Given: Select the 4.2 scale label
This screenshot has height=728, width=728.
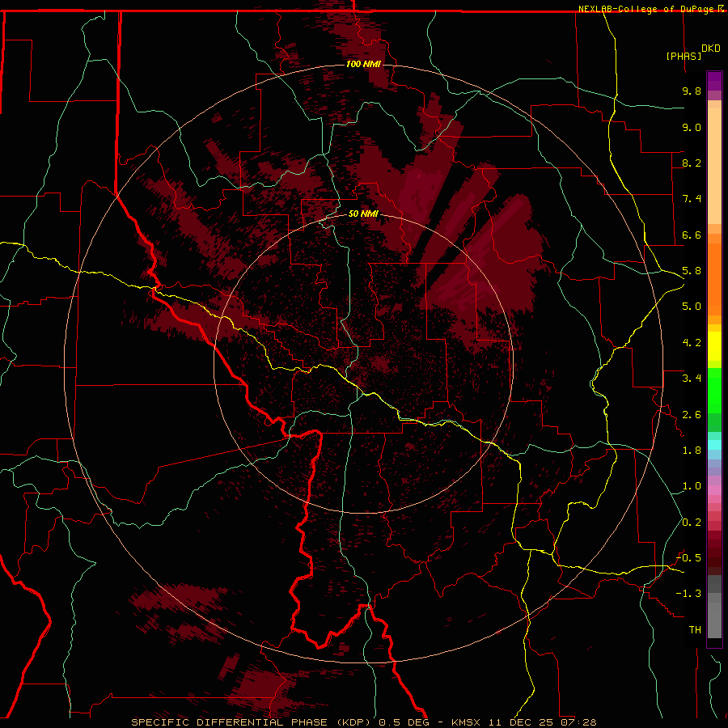Looking at the screenshot, I should tap(692, 343).
